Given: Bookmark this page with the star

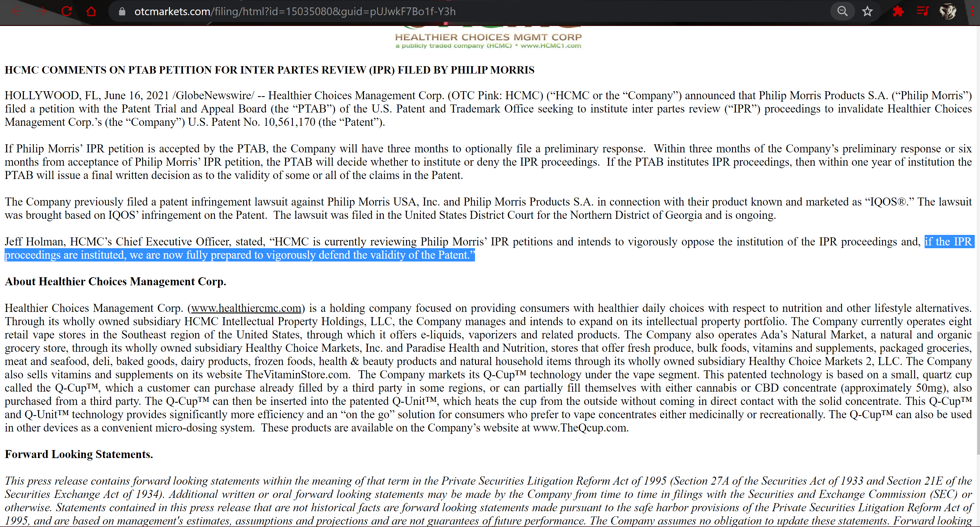Looking at the screenshot, I should point(867,11).
